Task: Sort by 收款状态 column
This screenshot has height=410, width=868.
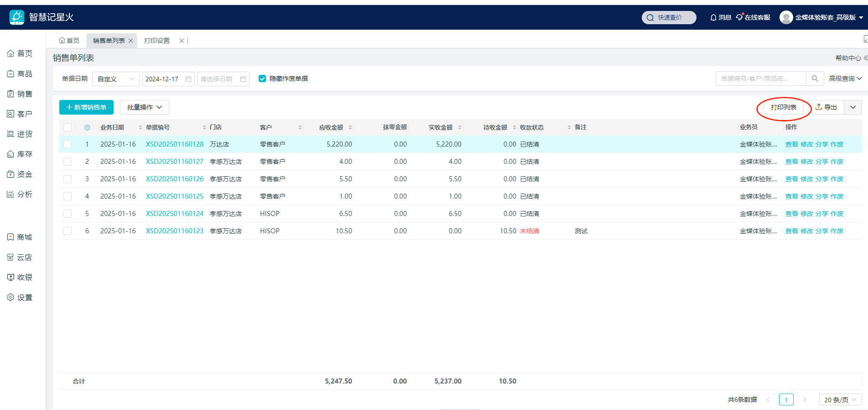Action: [569, 127]
